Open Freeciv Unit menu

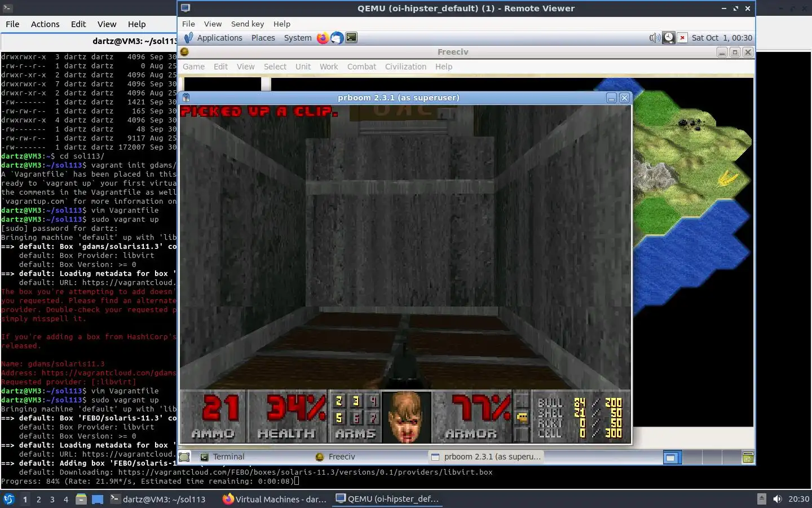click(x=303, y=67)
